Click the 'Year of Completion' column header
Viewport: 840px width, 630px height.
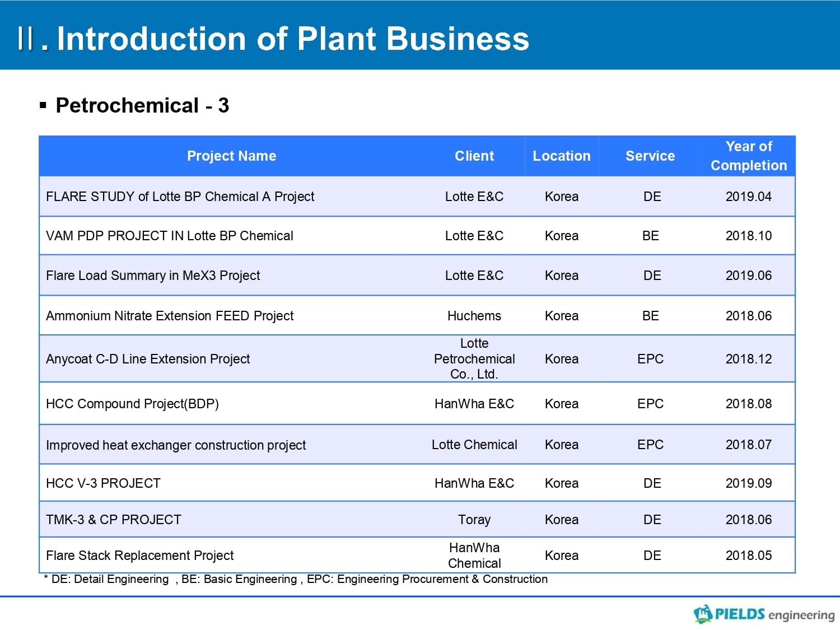click(749, 156)
